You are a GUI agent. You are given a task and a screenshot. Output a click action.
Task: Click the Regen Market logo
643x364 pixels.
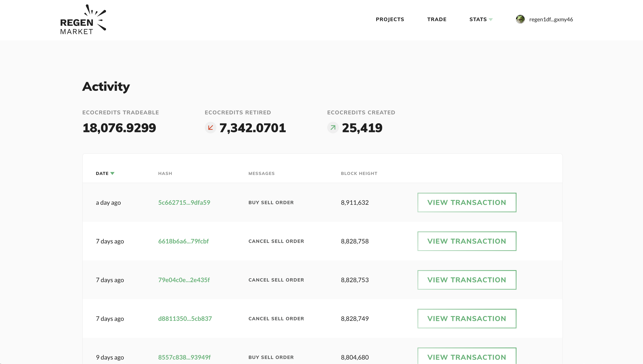pyautogui.click(x=83, y=20)
